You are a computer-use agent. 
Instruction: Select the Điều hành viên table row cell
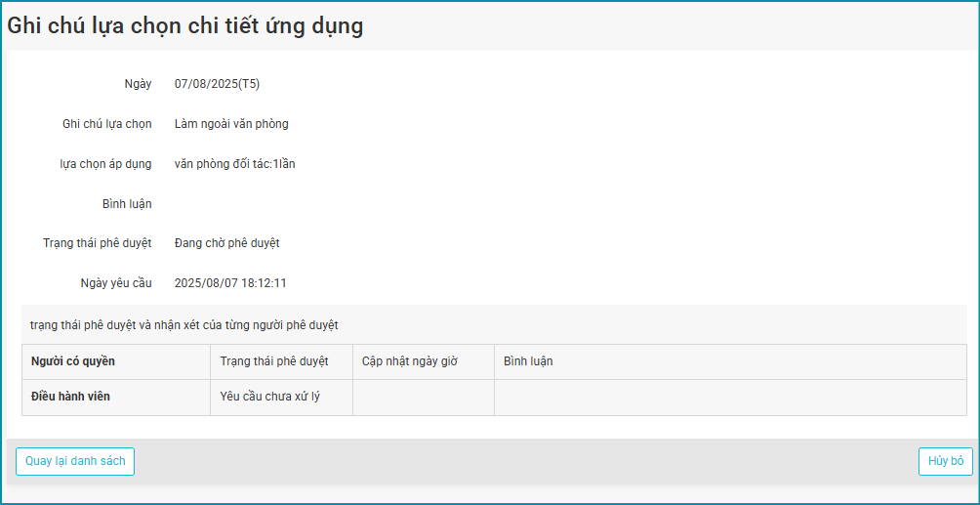(x=70, y=397)
